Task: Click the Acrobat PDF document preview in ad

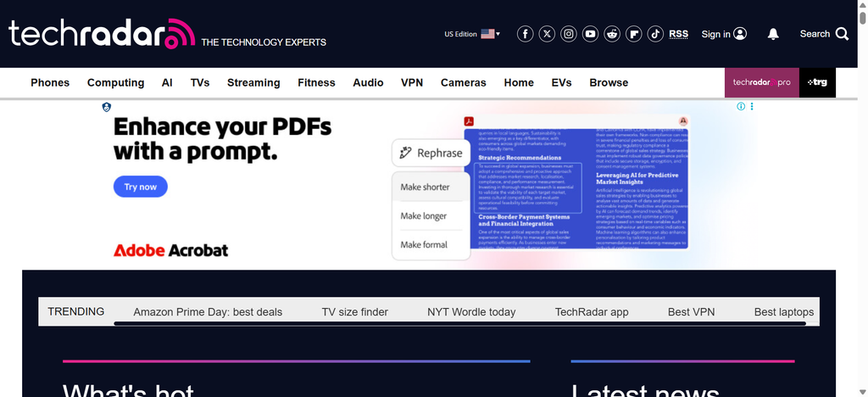Action: 576,182
